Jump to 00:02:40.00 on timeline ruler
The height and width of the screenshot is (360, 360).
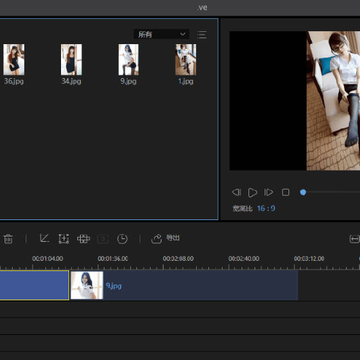(244, 259)
